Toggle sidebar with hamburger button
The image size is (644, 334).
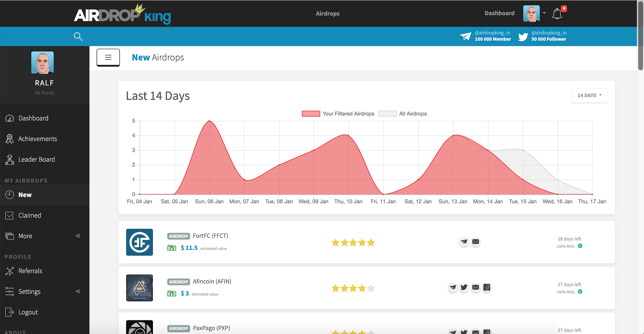pyautogui.click(x=108, y=57)
